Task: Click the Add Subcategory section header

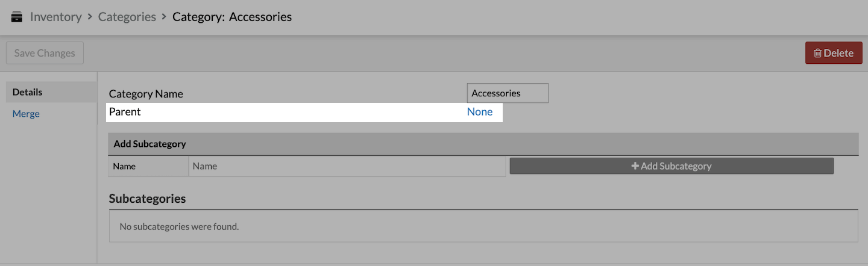Action: point(150,144)
